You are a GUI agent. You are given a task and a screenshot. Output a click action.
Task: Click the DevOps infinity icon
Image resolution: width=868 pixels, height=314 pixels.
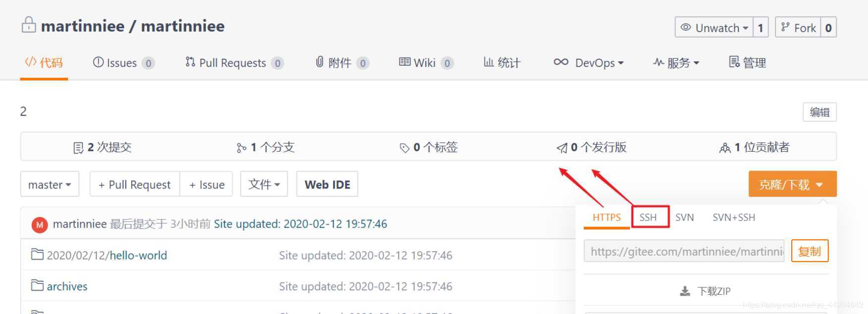pos(561,62)
